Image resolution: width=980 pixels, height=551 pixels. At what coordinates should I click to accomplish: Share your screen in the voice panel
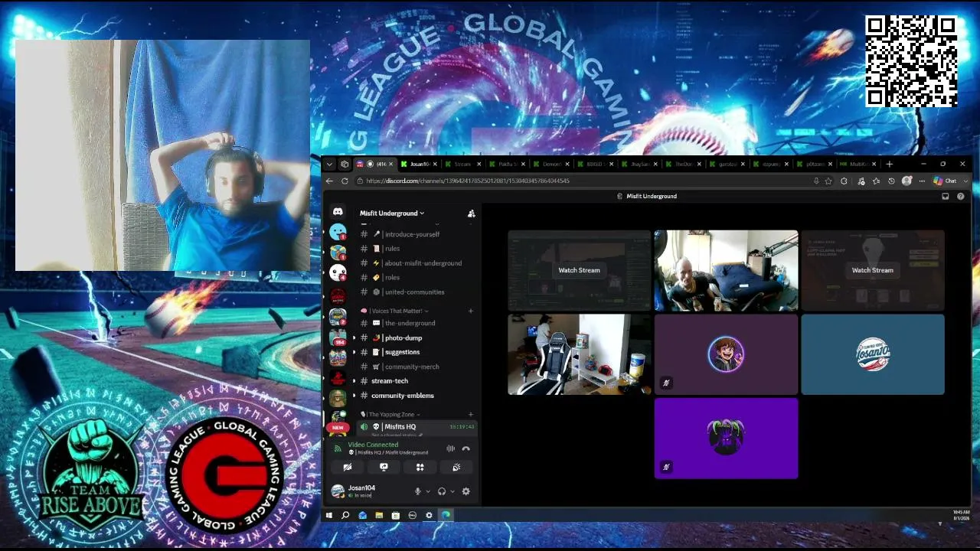[x=384, y=467]
